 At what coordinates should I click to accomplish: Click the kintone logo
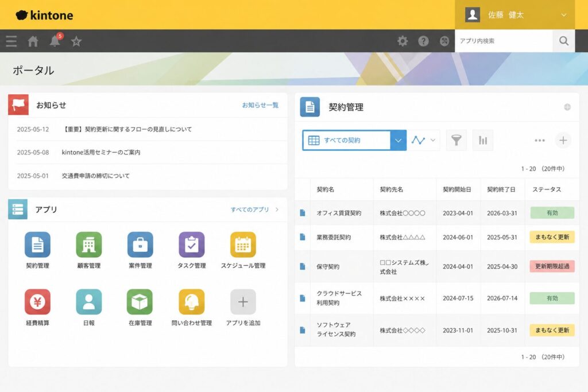(x=44, y=15)
